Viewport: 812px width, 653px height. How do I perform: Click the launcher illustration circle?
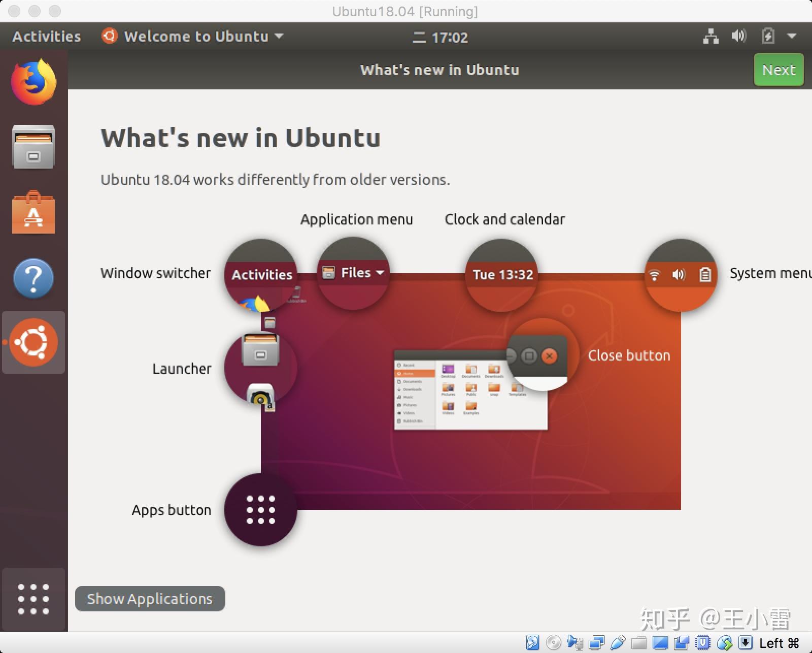tap(261, 368)
